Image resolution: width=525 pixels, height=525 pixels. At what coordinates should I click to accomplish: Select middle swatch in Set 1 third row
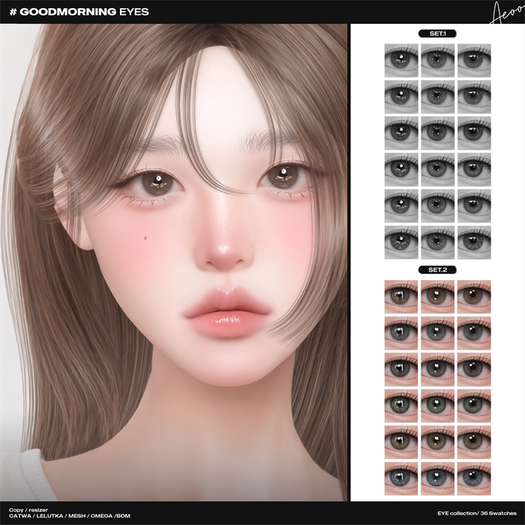click(438, 133)
